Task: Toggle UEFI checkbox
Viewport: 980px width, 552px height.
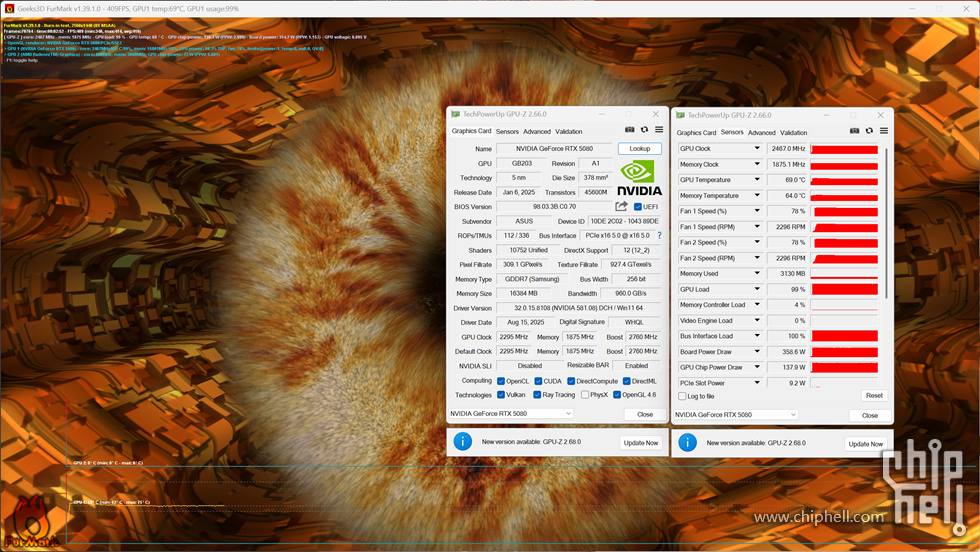Action: tap(638, 207)
